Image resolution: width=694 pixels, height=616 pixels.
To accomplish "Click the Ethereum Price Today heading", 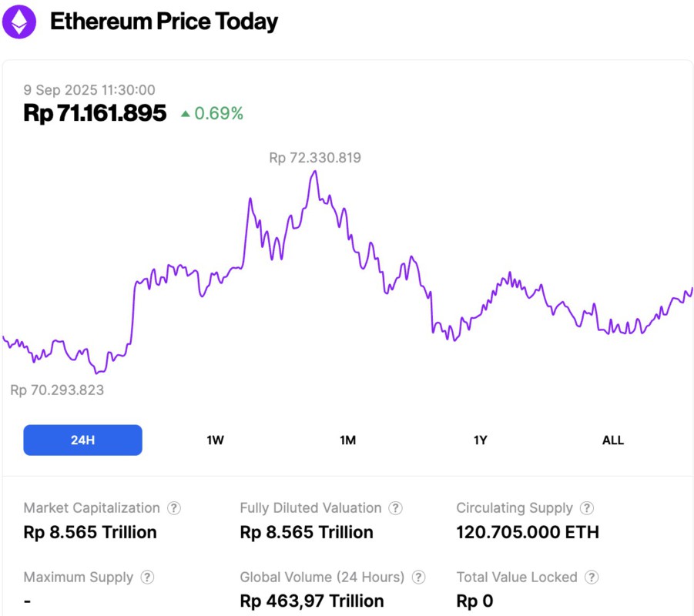I will pos(164,22).
